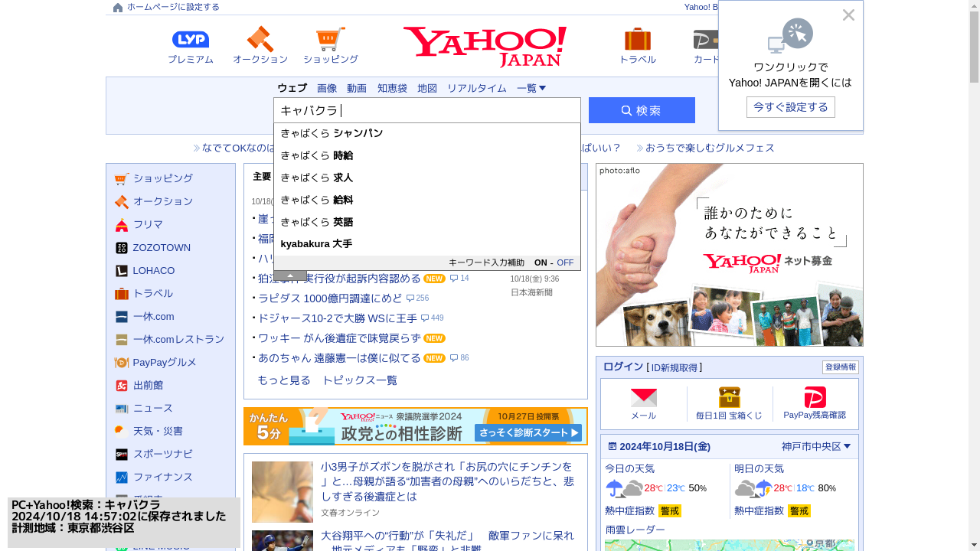Image resolution: width=980 pixels, height=551 pixels.
Task: Click the PayPay残高確認 icon
Action: pyautogui.click(x=815, y=397)
